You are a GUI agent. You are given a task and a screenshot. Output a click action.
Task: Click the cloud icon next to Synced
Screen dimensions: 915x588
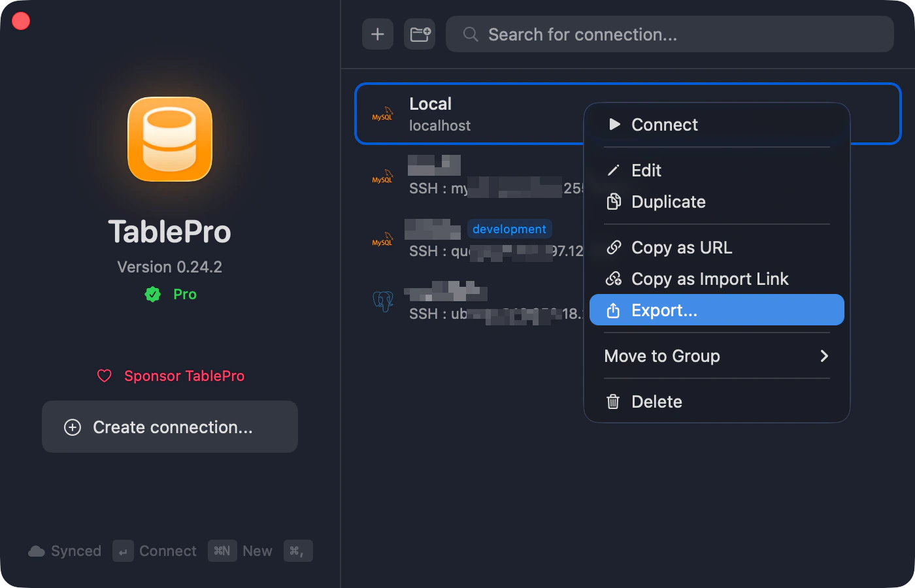(x=37, y=551)
